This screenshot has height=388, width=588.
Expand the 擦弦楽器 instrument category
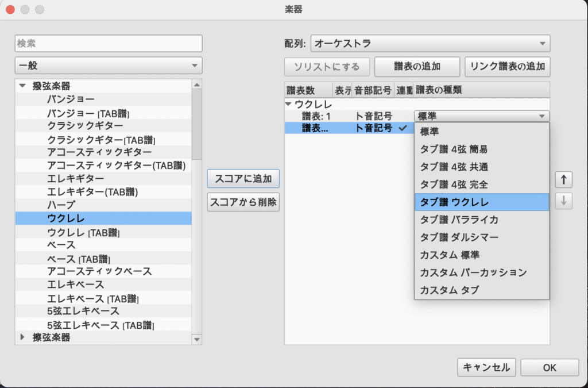click(23, 338)
